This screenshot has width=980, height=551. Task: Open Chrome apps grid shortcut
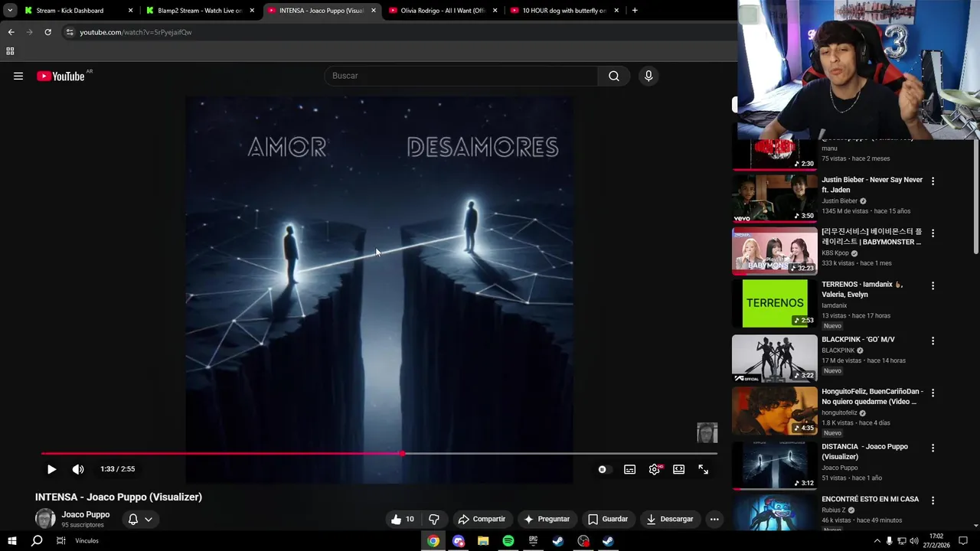pos(10,51)
